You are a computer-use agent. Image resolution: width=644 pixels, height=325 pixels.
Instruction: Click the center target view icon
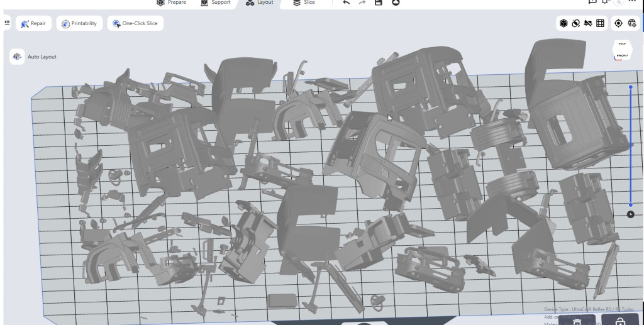[618, 23]
